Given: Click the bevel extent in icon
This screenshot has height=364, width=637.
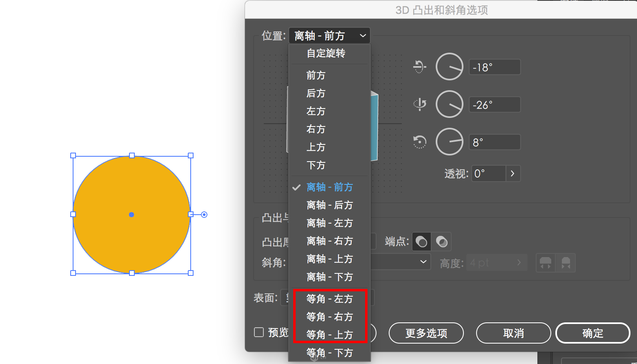Looking at the screenshot, I should click(566, 263).
